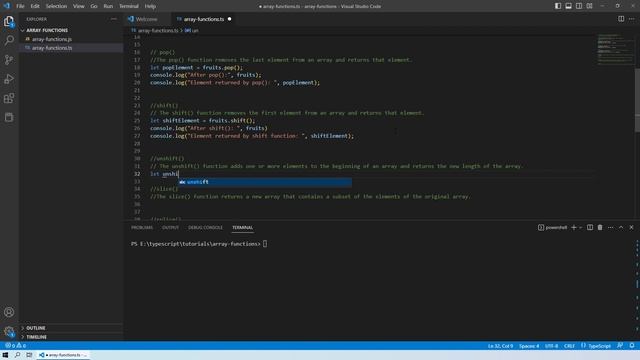
Task: Open the Windows Start button
Action: (x=5, y=355)
